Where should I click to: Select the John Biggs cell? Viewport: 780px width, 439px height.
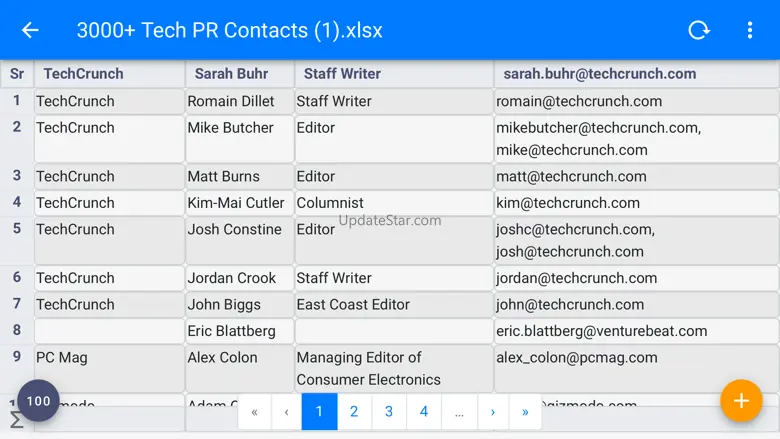pos(240,304)
